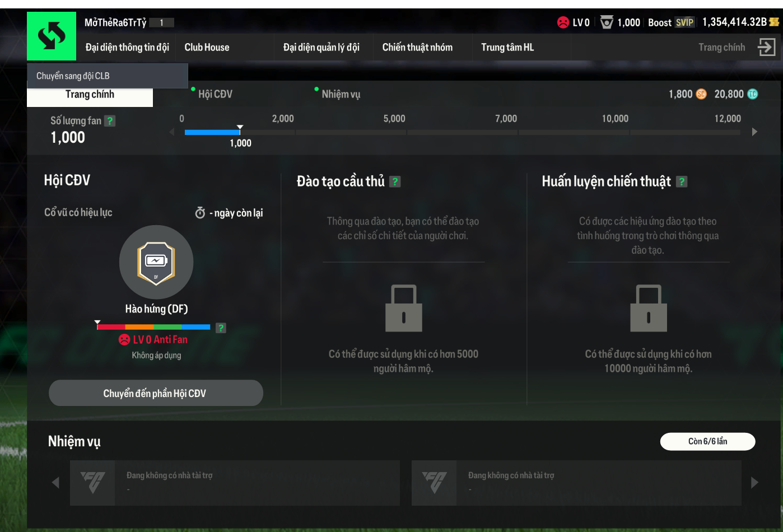
Task: Click the help icon by fan mood bar
Action: click(x=221, y=328)
